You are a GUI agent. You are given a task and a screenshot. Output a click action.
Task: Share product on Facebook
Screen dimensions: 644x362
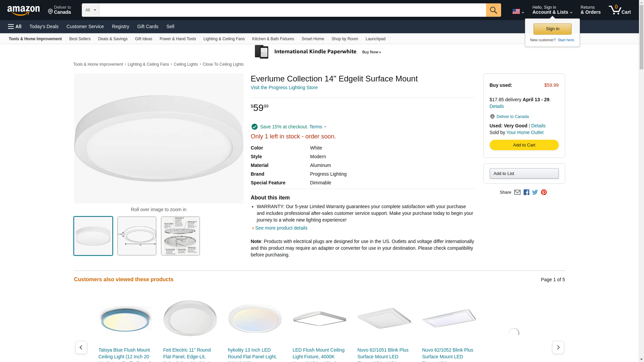click(x=526, y=192)
